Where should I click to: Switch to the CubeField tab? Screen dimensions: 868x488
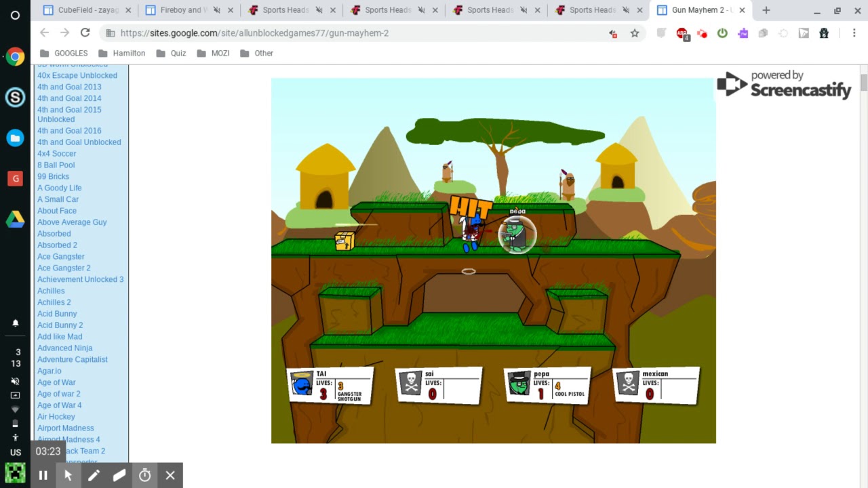pyautogui.click(x=87, y=10)
